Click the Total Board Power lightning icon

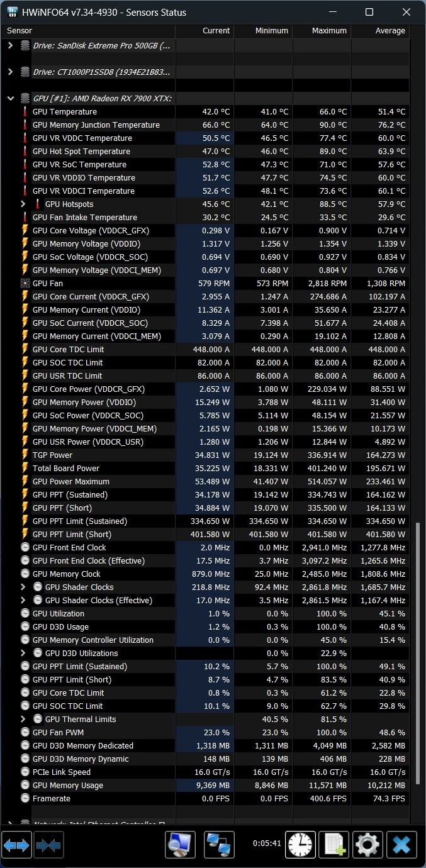(x=25, y=469)
